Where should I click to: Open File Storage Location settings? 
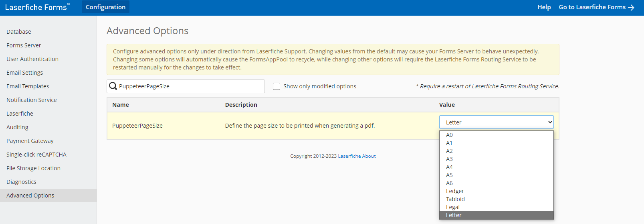[33, 168]
